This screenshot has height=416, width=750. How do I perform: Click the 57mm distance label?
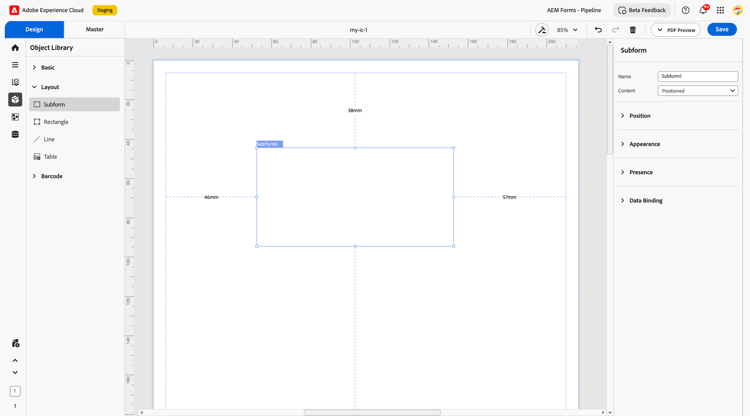(509, 197)
